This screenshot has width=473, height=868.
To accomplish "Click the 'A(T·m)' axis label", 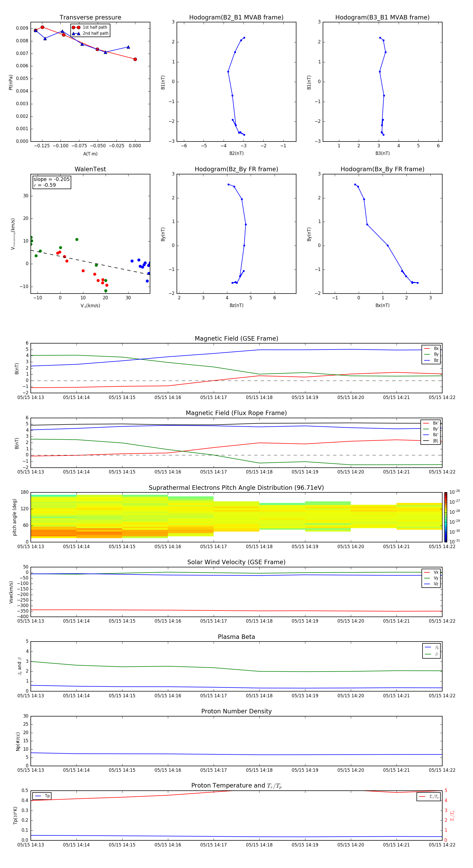I will [90, 154].
